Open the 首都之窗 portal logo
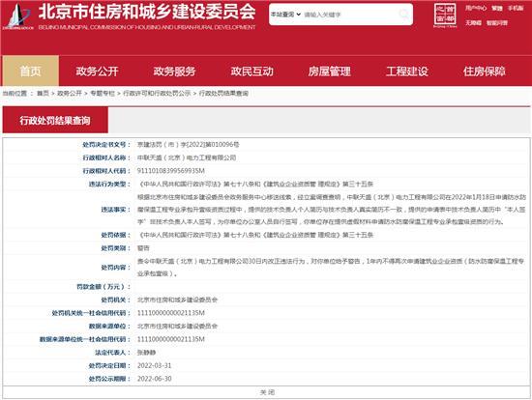Viewport: 532px width, 400px height. [445, 15]
